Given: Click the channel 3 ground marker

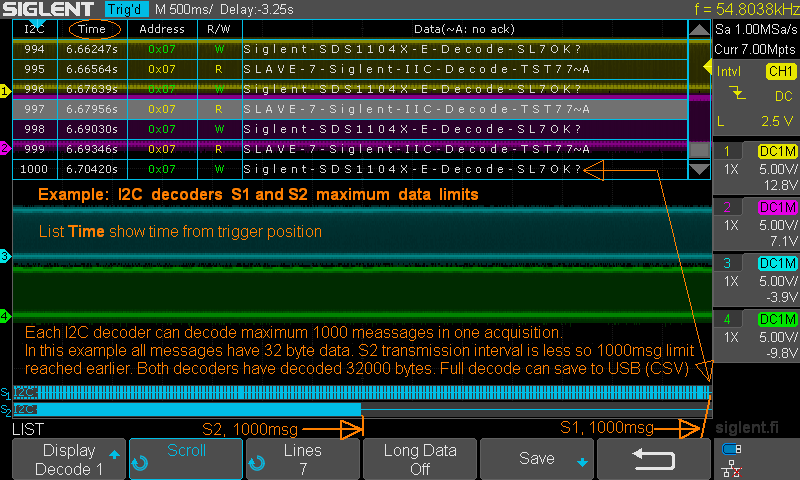Looking at the screenshot, I should [5, 256].
